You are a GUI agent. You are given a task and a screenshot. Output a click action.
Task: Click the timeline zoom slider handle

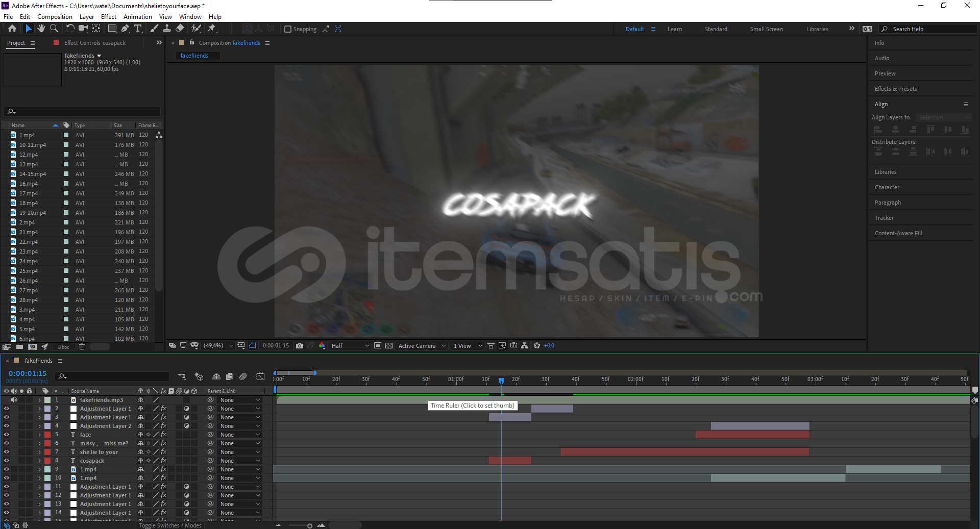pos(310,525)
